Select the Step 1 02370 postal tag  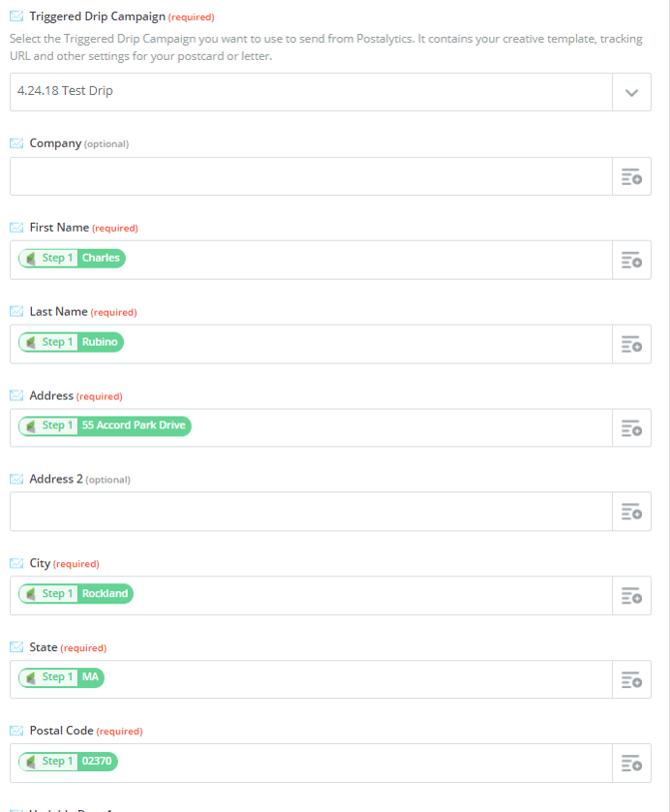click(68, 761)
